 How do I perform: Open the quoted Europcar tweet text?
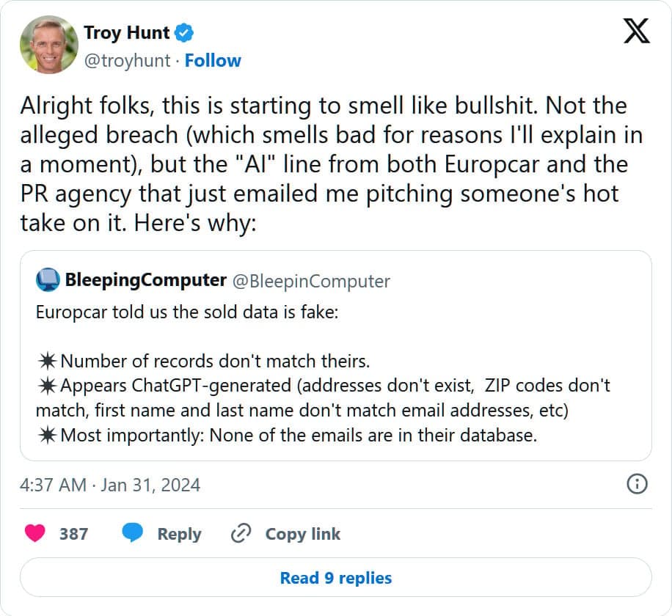(x=323, y=374)
